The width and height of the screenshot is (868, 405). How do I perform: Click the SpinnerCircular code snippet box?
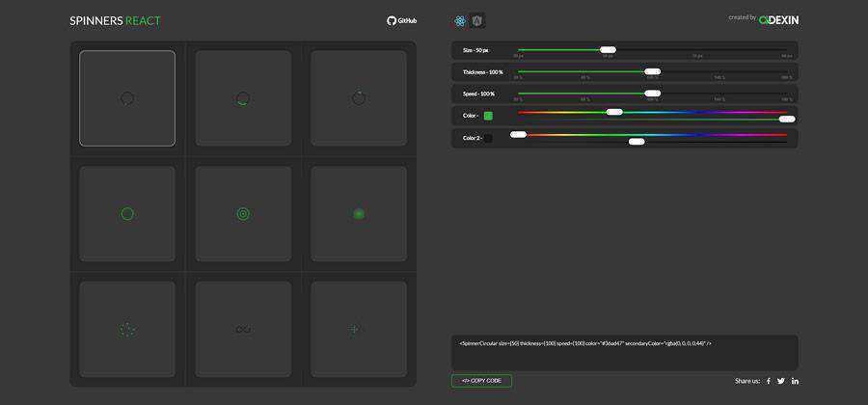624,351
